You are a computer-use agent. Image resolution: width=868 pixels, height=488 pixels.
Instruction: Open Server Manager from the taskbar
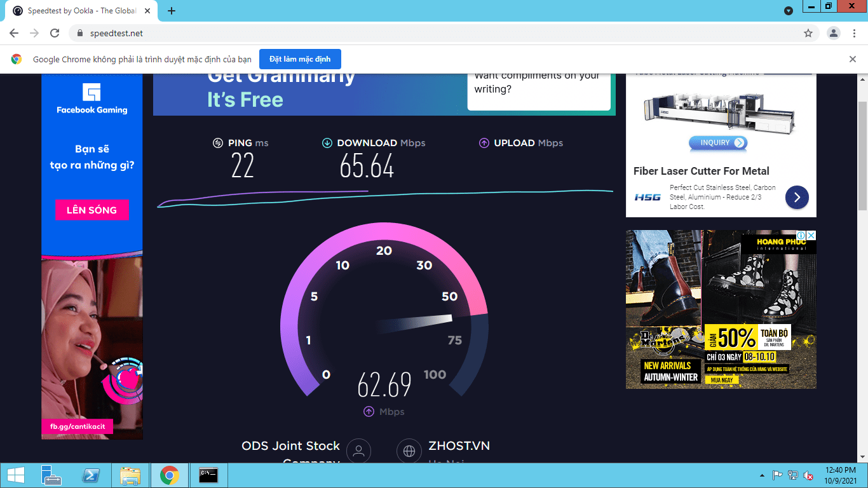(51, 475)
